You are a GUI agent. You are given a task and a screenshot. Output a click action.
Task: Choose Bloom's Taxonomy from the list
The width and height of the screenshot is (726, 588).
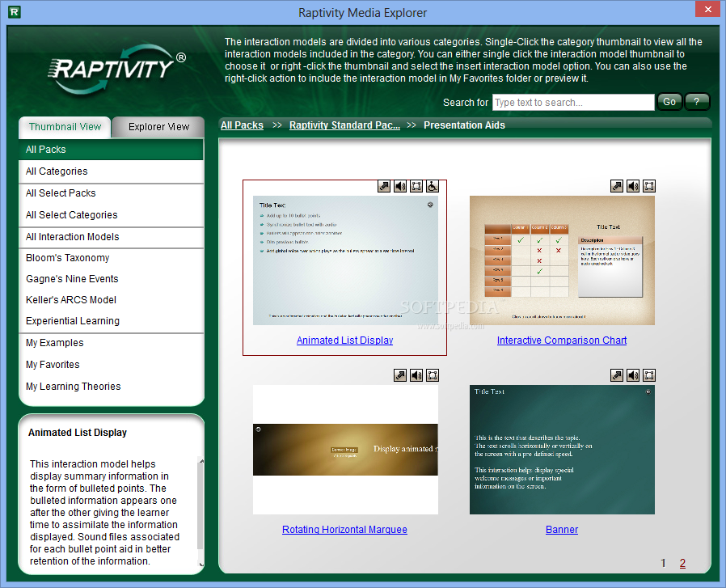[x=111, y=258]
